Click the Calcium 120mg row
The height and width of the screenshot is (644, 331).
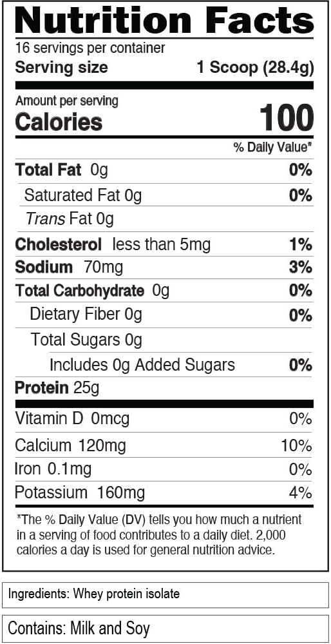point(164,445)
